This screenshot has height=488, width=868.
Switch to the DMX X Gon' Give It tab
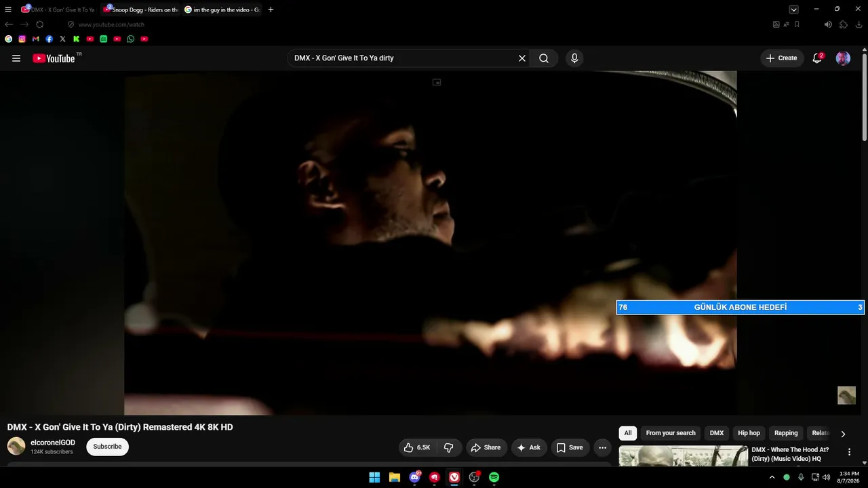(59, 9)
